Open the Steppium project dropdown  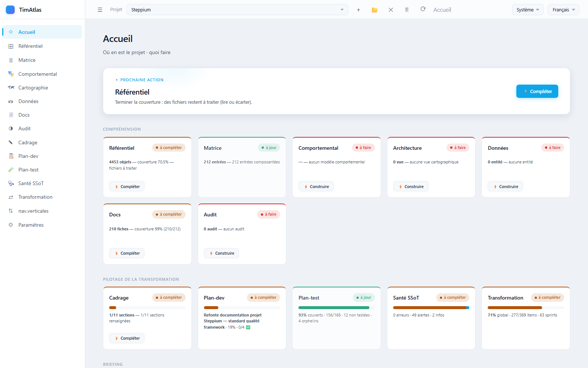(237, 10)
